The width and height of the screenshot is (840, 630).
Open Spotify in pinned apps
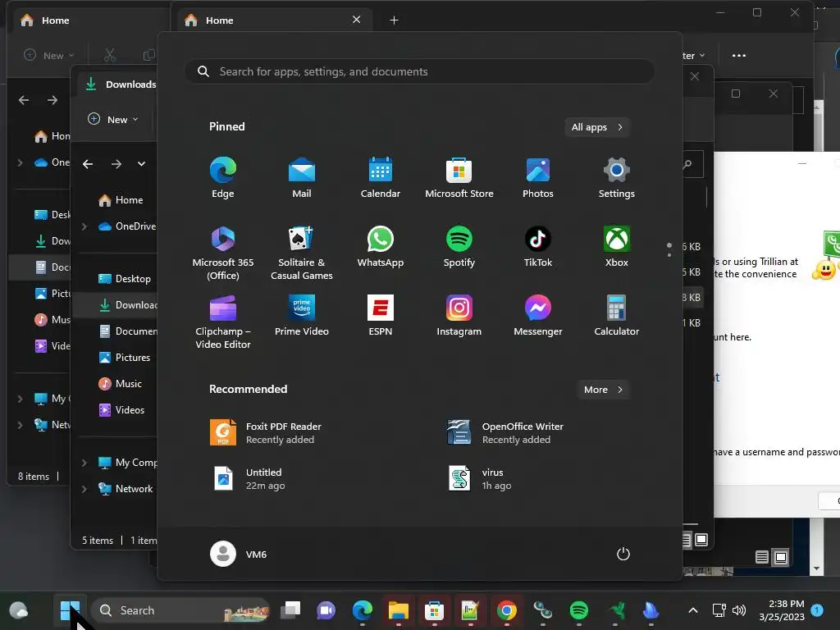(x=459, y=247)
